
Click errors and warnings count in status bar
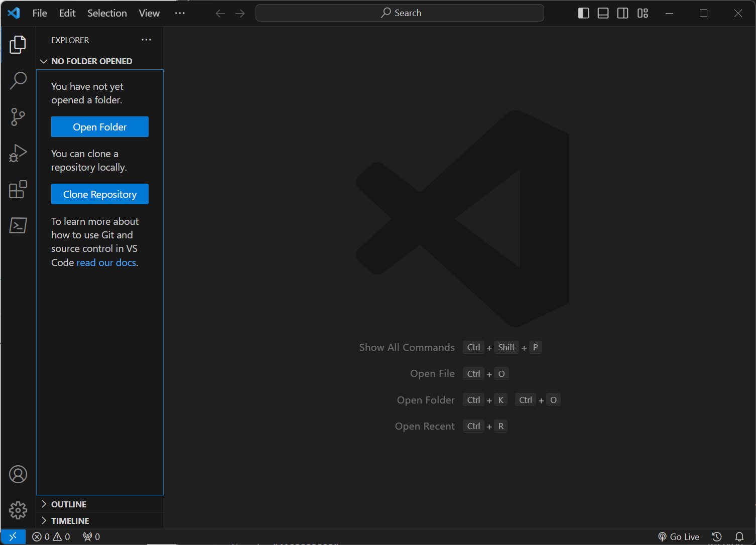click(x=51, y=536)
